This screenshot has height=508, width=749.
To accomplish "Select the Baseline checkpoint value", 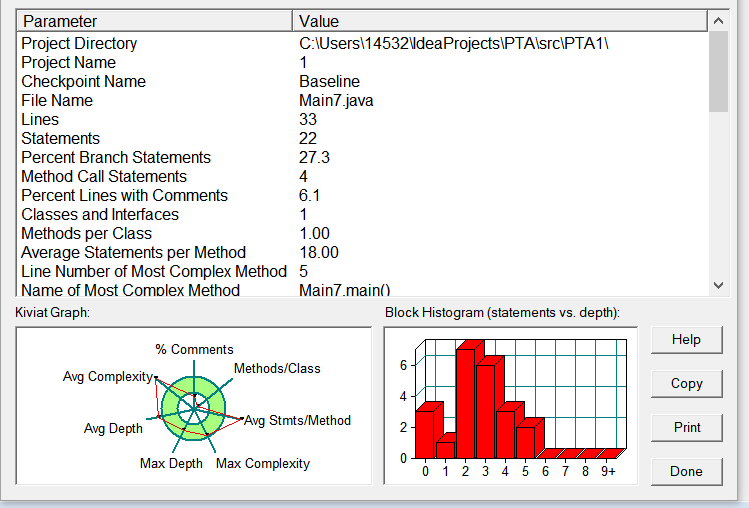I will (x=330, y=82).
